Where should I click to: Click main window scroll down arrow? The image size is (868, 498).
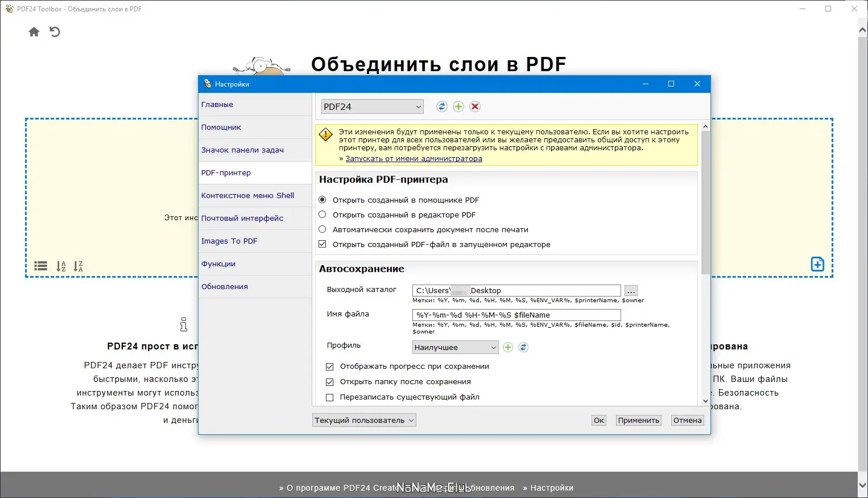[x=863, y=485]
